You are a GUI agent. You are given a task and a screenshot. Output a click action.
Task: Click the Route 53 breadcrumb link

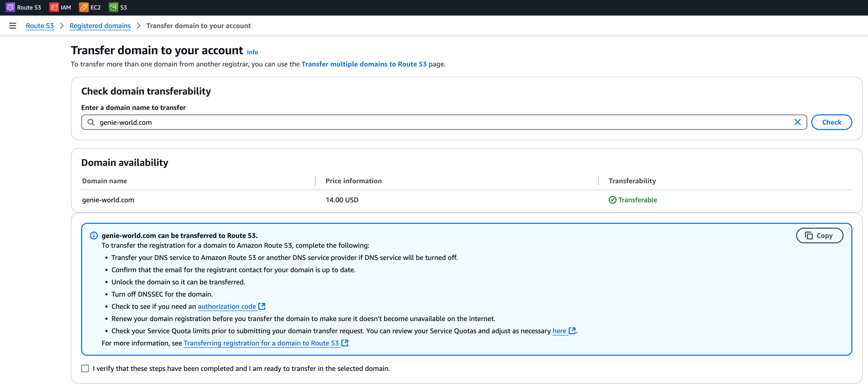tap(40, 26)
